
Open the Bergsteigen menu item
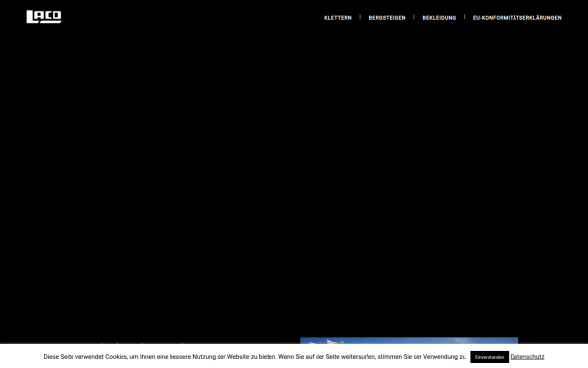coord(387,18)
